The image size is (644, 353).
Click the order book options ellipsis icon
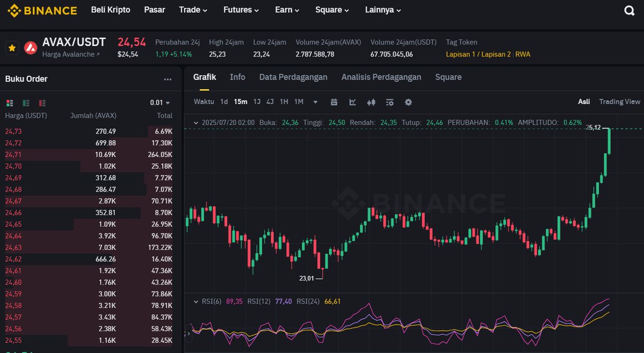click(167, 78)
